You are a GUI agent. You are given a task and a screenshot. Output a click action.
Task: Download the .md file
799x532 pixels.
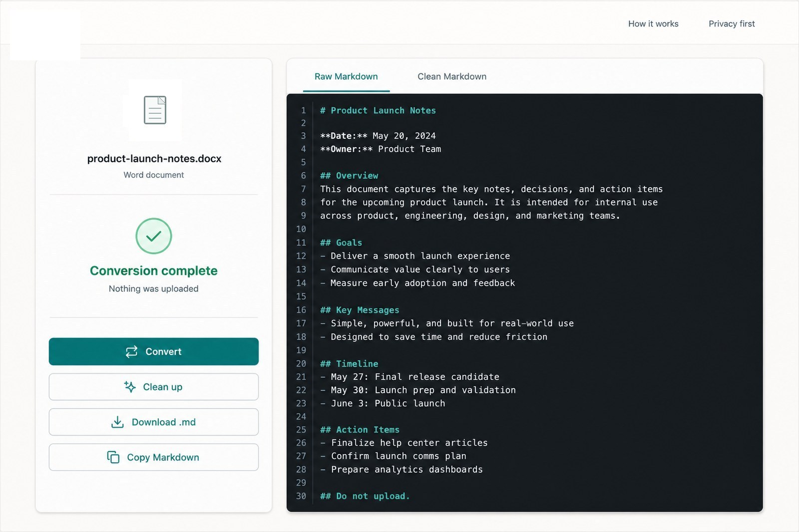pos(154,422)
